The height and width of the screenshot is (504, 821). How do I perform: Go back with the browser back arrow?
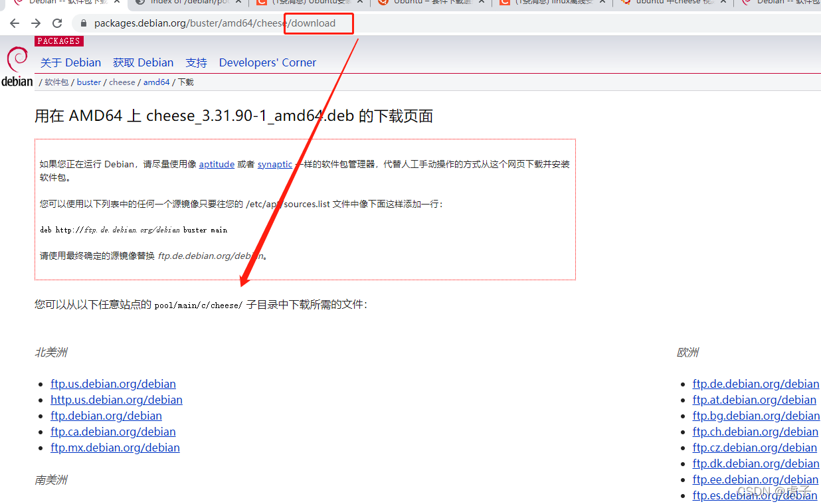(15, 23)
